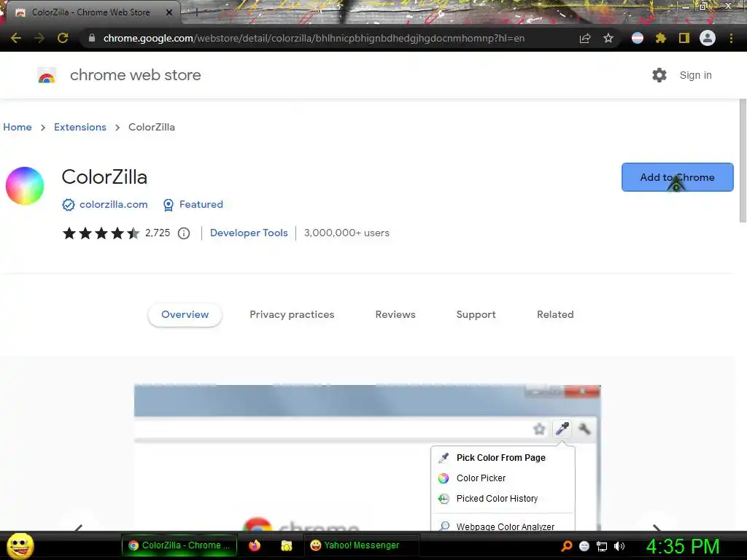Open the yellow folder taskbar icon

(x=286, y=545)
